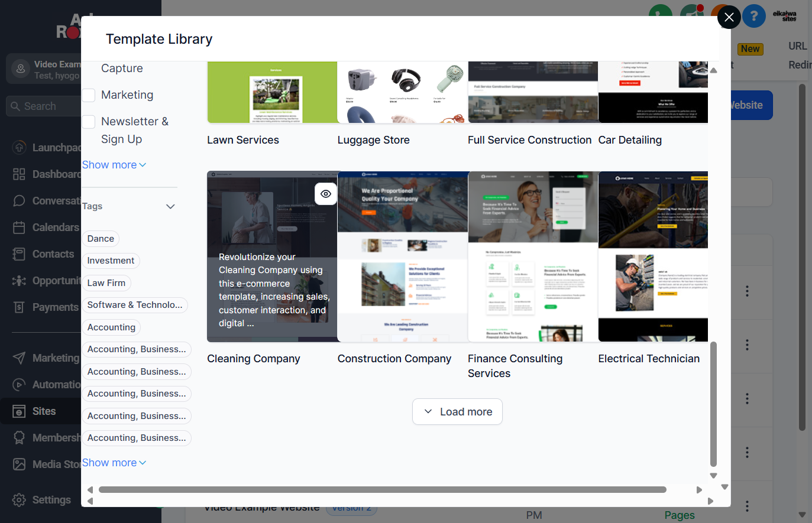Image resolution: width=812 pixels, height=523 pixels.
Task: Open Marketing in the left sidebar
Action: [x=46, y=358]
